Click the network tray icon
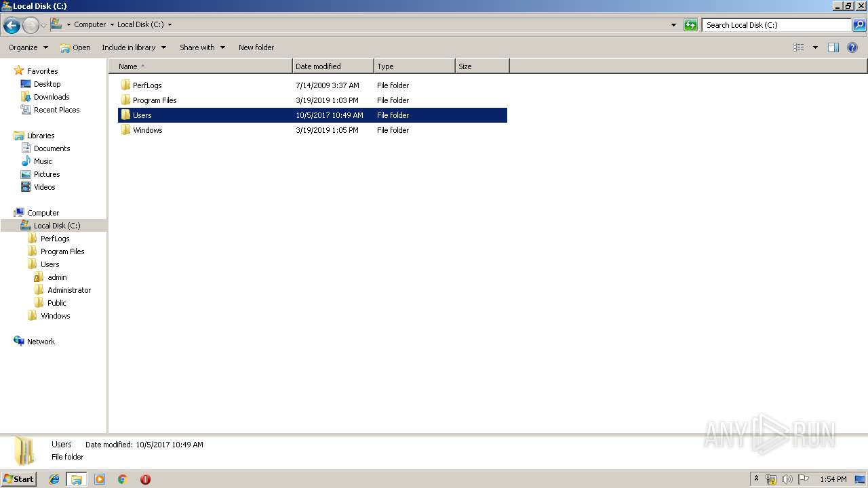 [771, 479]
